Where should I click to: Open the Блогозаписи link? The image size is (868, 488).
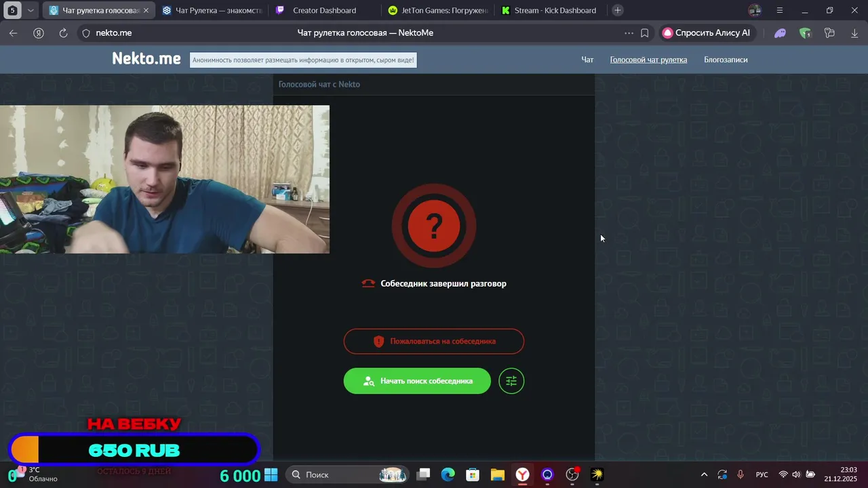[x=726, y=60]
